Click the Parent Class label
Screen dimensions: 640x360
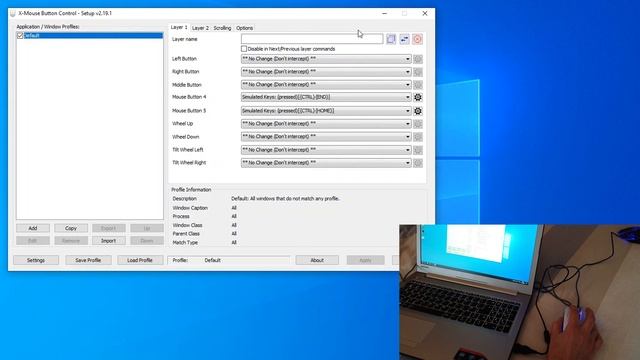click(186, 234)
